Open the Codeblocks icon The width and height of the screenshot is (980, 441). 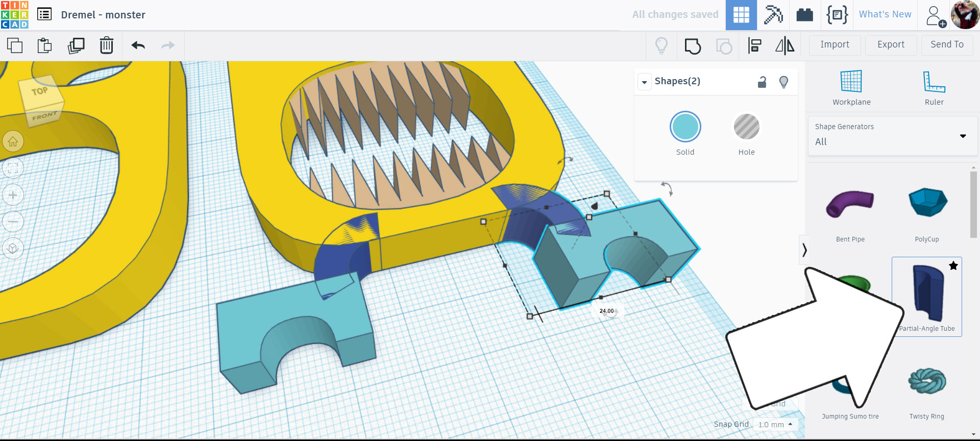[837, 15]
